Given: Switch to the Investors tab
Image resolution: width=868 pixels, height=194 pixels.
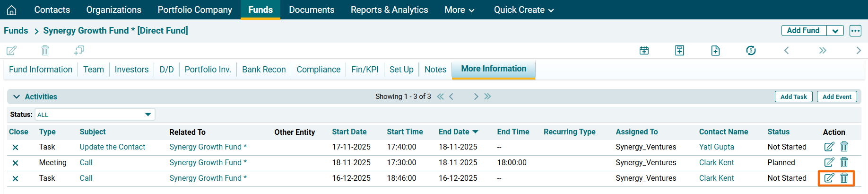Looking at the screenshot, I should (x=131, y=70).
